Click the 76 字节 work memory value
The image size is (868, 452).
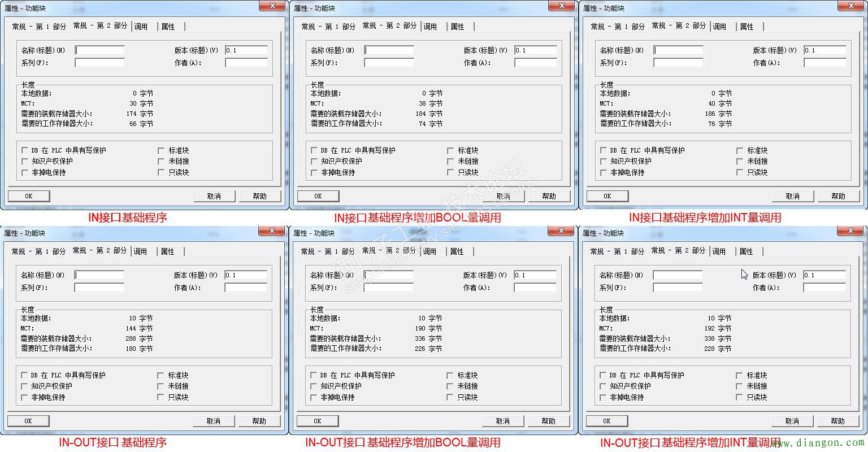720,124
